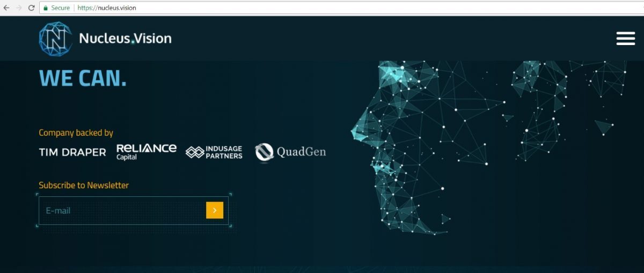The width and height of the screenshot is (644, 273).
Task: Open the QuadGen backer logo
Action: [x=290, y=152]
